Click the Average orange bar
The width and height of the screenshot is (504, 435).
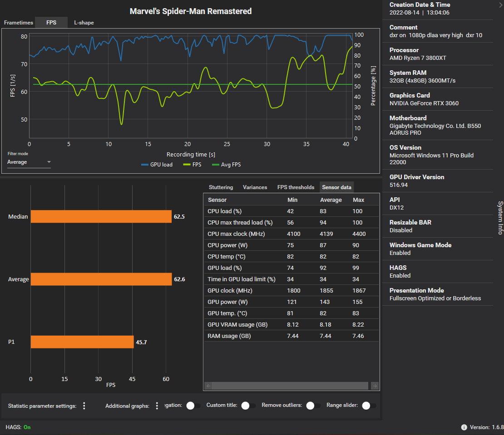pos(101,279)
